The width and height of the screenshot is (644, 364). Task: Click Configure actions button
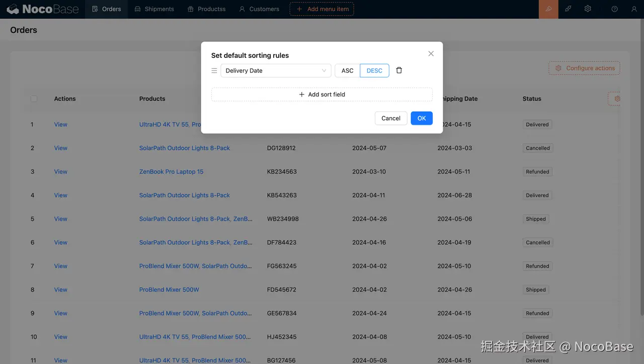coord(584,68)
